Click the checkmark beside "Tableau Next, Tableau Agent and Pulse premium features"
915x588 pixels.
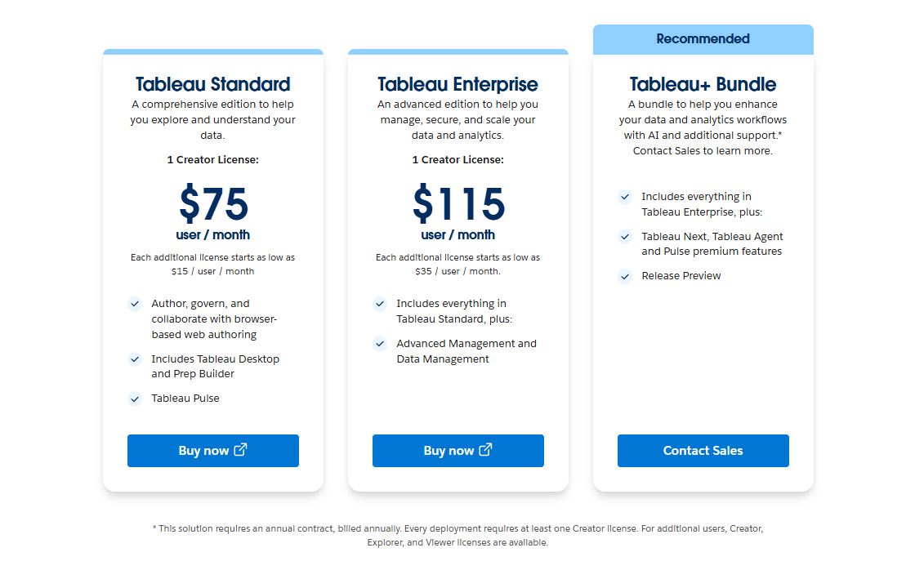pos(625,237)
